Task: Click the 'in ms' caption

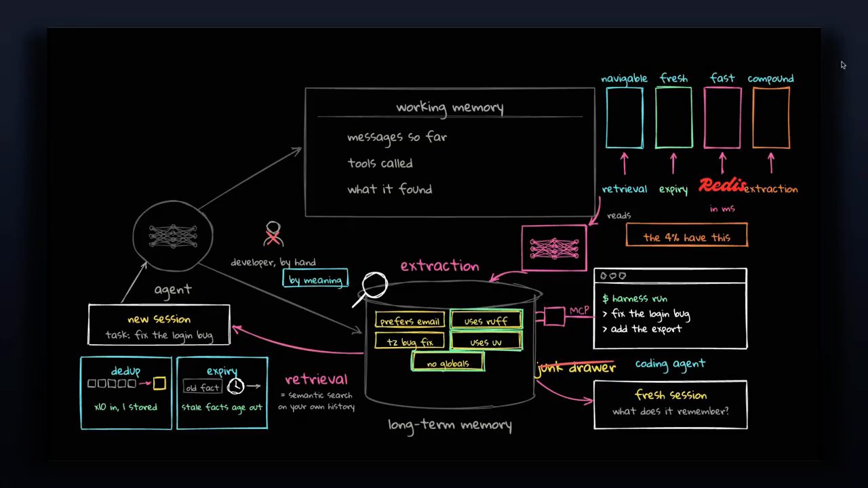Action: [722, 209]
